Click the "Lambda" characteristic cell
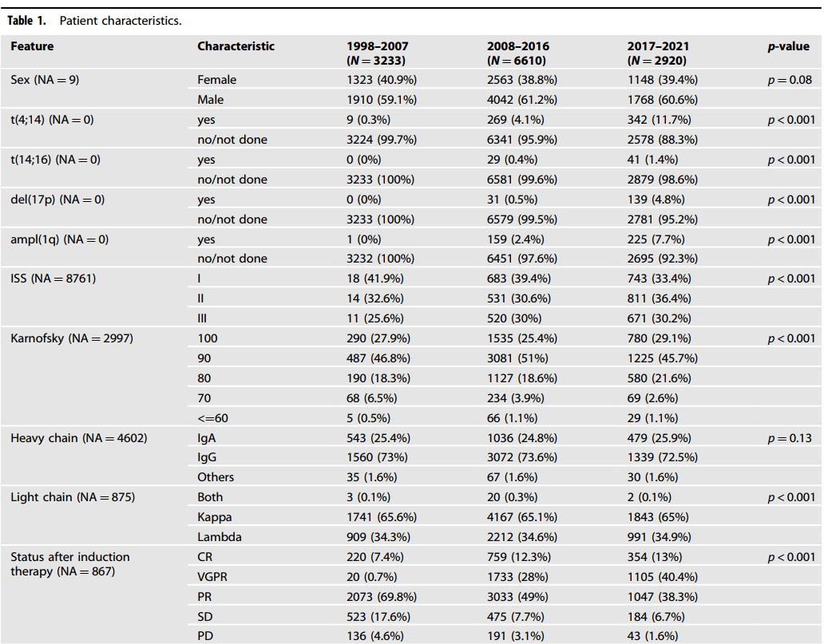 click(x=219, y=537)
